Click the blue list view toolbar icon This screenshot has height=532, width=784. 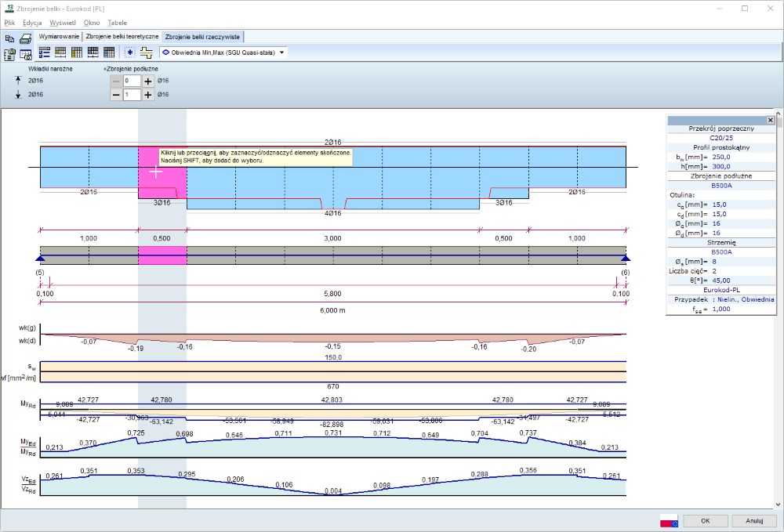44,52
